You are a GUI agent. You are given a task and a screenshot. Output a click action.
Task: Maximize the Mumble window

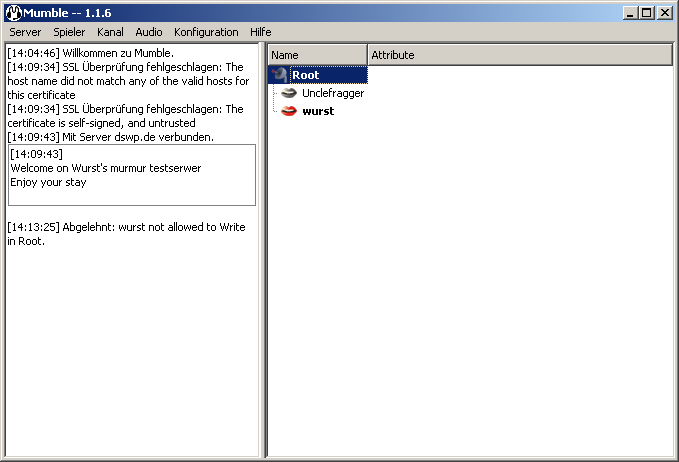646,13
